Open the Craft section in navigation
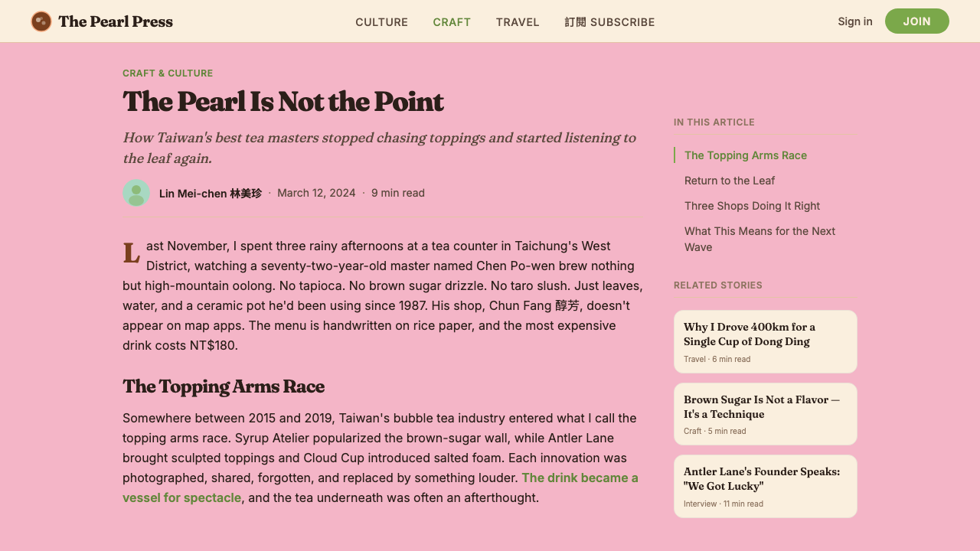Screen dimensions: 980x551 452,22
